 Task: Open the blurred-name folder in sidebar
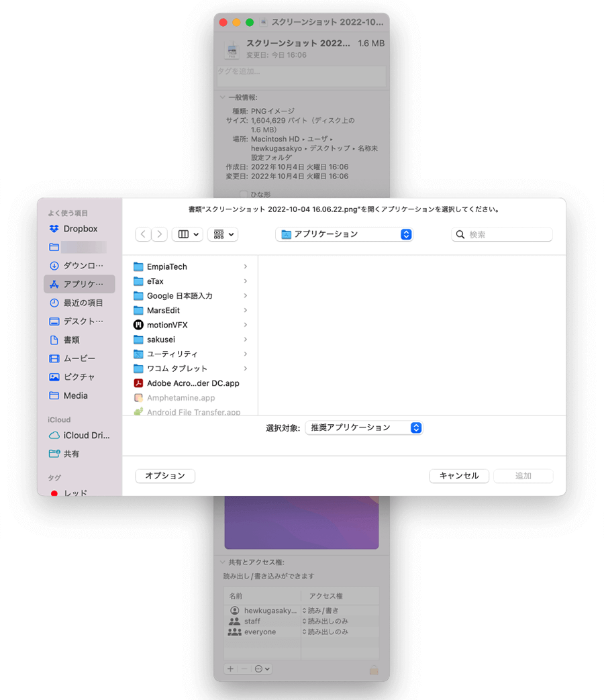pyautogui.click(x=79, y=247)
